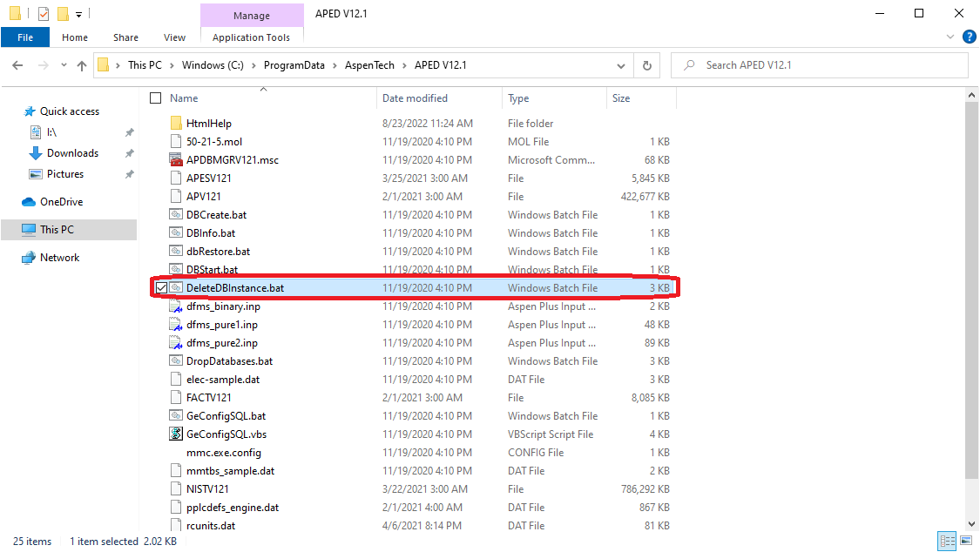Click the New folder quick access icon
Viewport: 980px width, 552px height.
(x=63, y=13)
